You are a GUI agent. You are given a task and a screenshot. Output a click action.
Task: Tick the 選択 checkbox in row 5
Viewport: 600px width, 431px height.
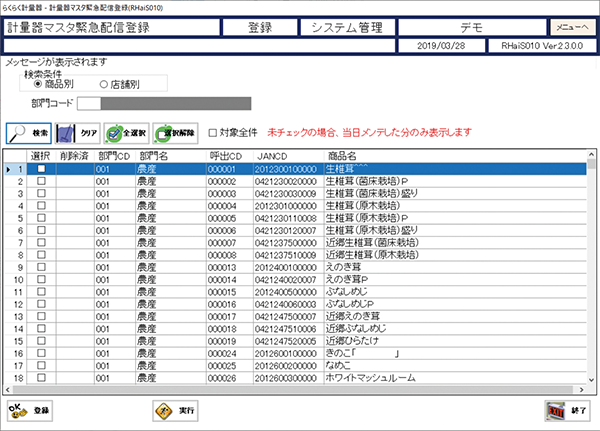coord(41,217)
